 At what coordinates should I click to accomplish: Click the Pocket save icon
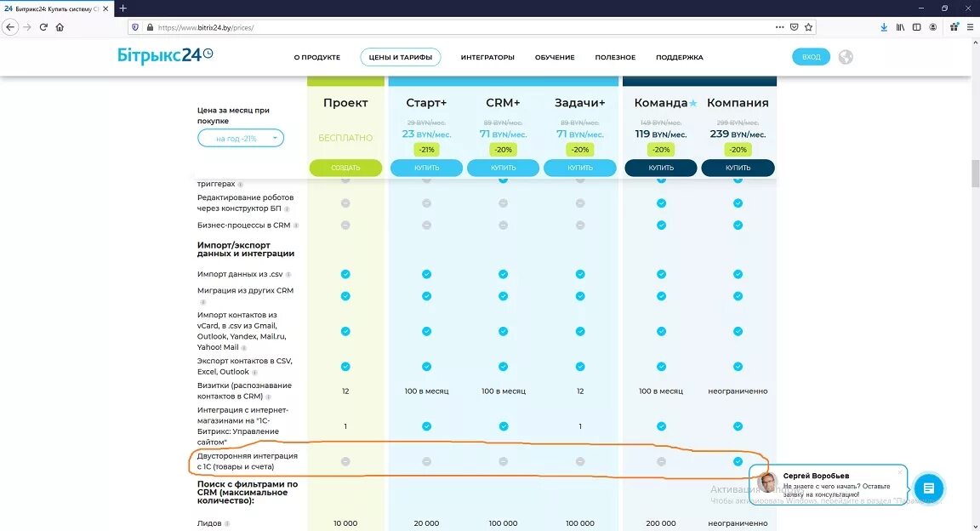tap(794, 27)
